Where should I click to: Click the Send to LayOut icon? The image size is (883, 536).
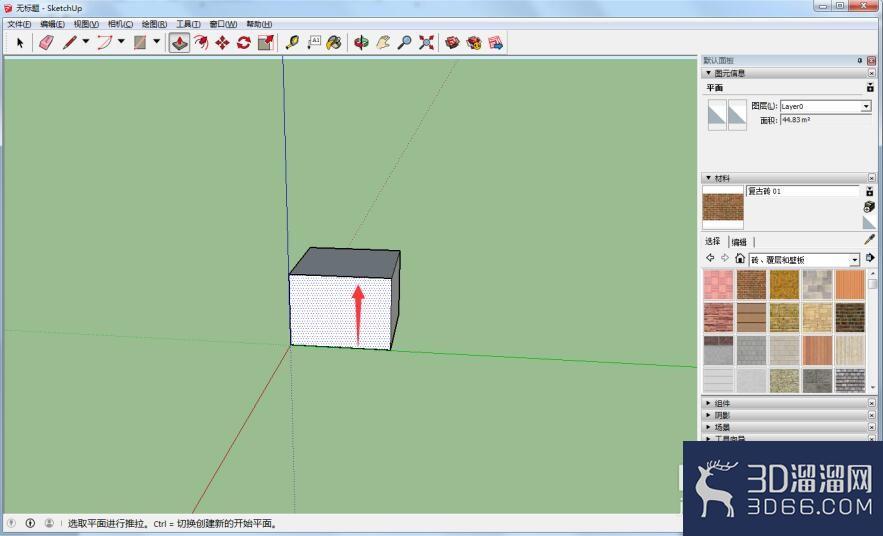(x=496, y=43)
